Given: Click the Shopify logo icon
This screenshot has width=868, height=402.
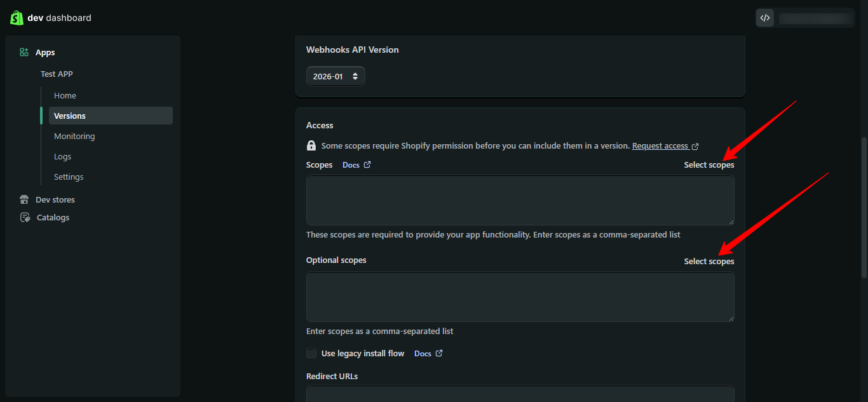Looking at the screenshot, I should pyautogui.click(x=17, y=18).
